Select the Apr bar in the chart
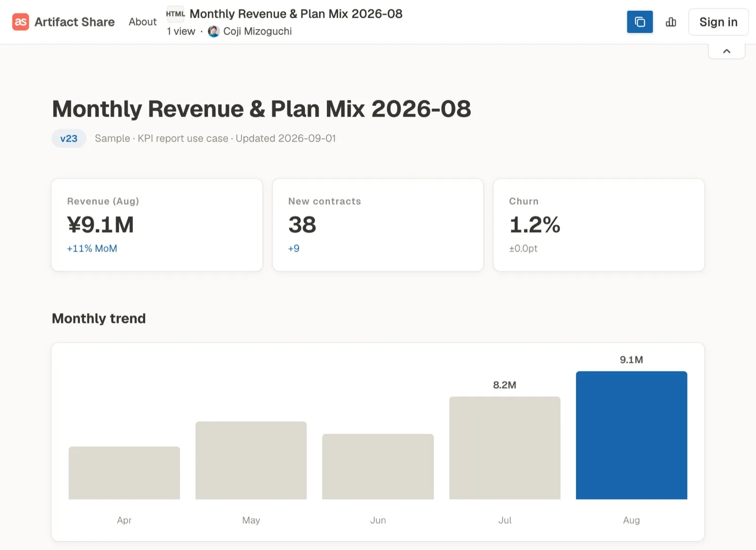The height and width of the screenshot is (550, 756). click(x=124, y=473)
